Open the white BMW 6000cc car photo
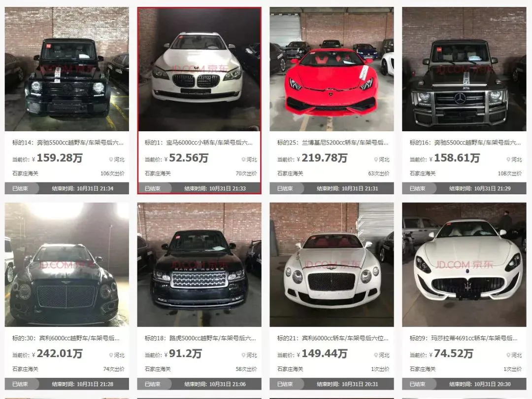This screenshot has height=399, width=532. point(199,70)
